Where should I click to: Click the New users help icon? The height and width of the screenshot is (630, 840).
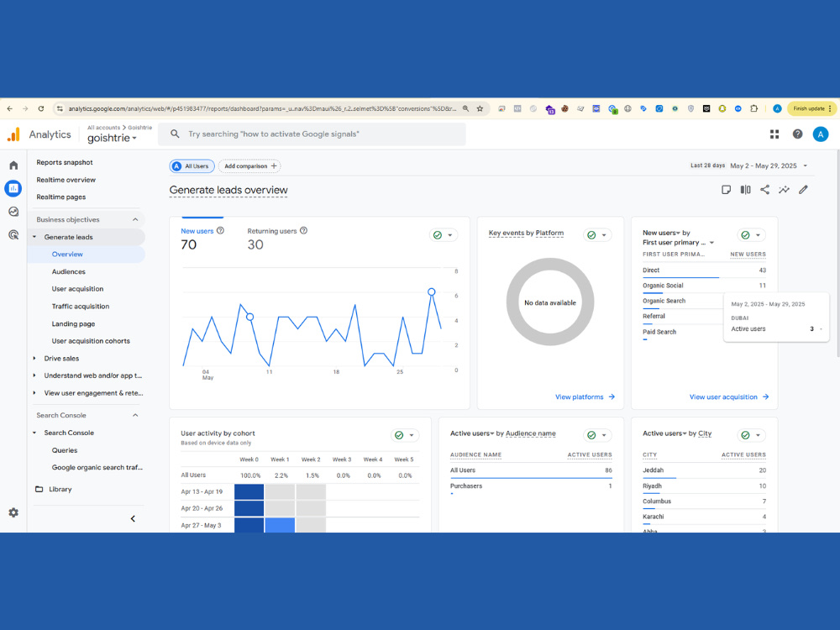(220, 231)
